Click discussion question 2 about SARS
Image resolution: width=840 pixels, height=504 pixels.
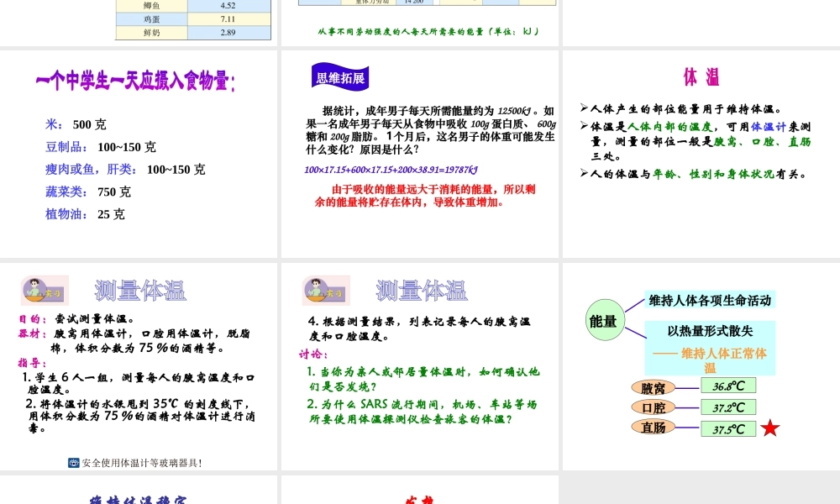tap(423, 412)
